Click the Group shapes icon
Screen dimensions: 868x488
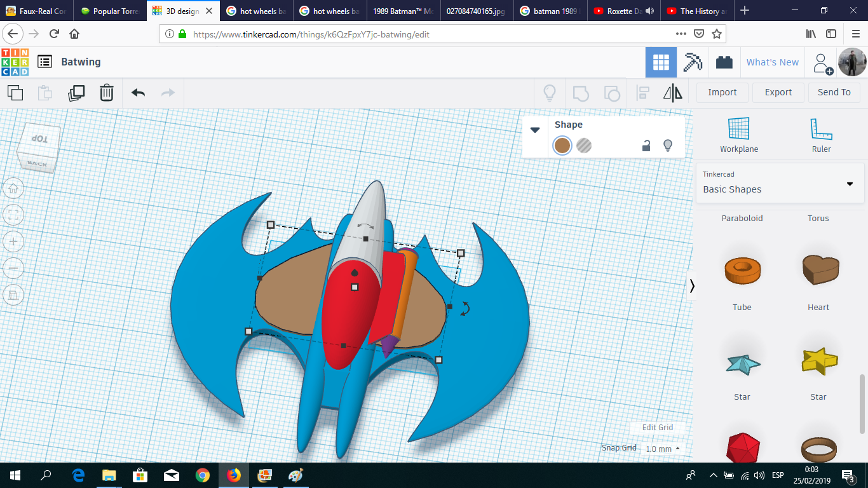(581, 93)
